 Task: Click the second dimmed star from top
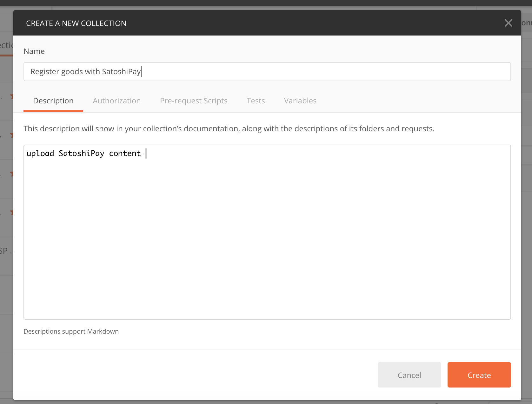12,135
